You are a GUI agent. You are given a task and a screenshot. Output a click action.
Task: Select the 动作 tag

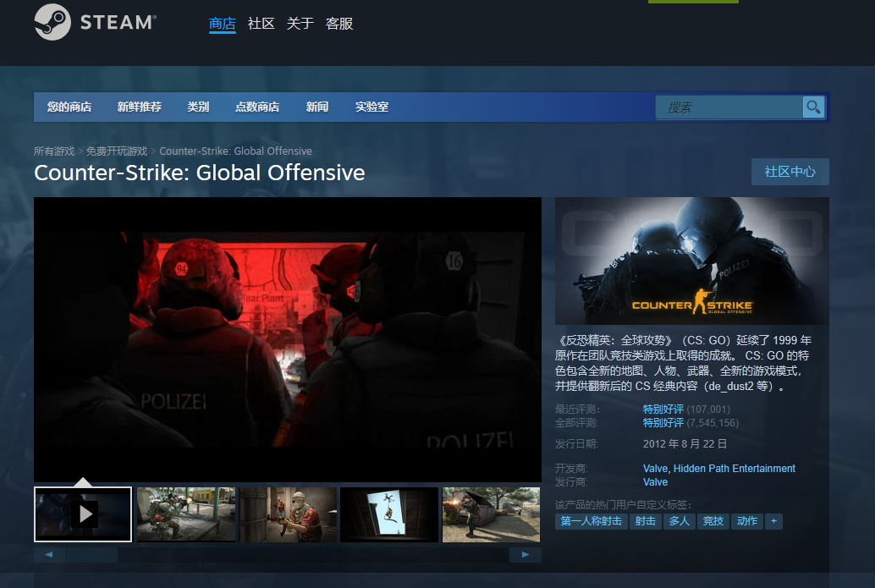[x=747, y=521]
